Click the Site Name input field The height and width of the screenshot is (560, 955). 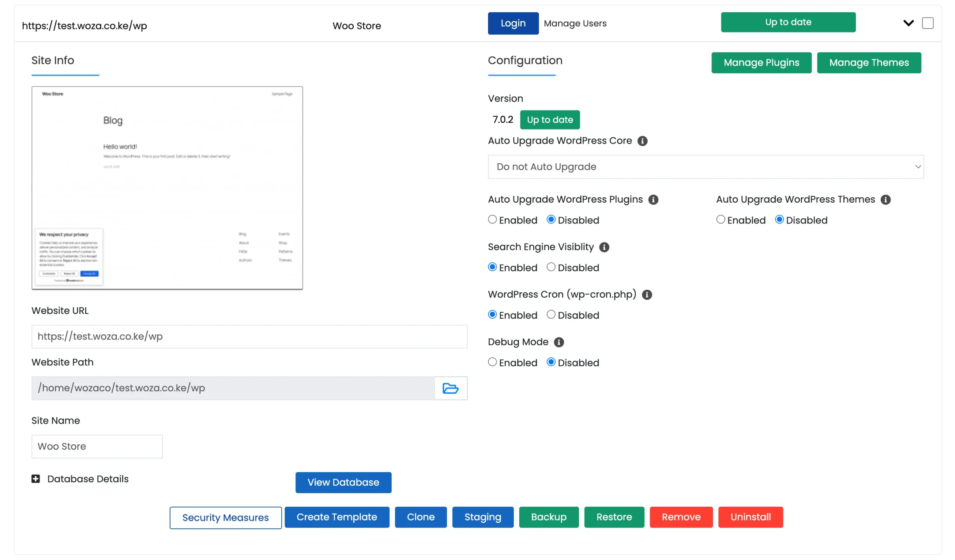[x=97, y=446]
